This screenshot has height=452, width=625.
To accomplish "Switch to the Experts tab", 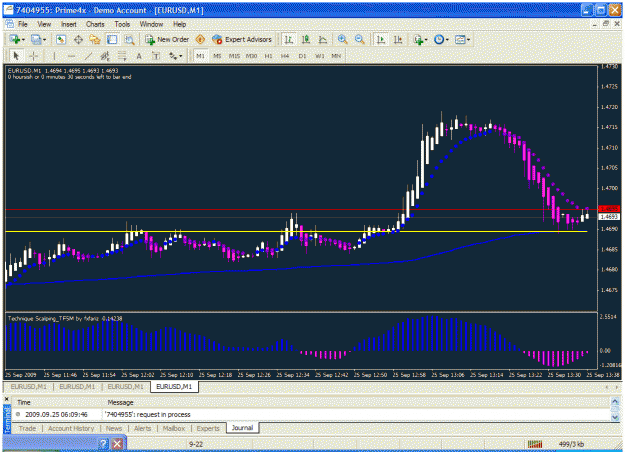I will pyautogui.click(x=208, y=428).
